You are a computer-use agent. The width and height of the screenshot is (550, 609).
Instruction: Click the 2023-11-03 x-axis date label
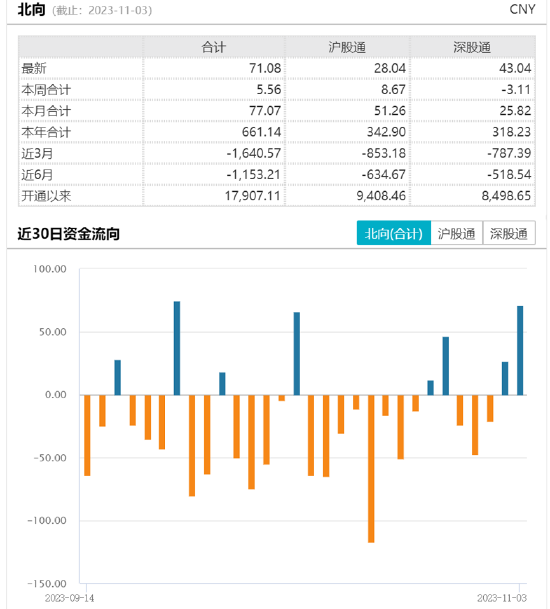pyautogui.click(x=502, y=598)
